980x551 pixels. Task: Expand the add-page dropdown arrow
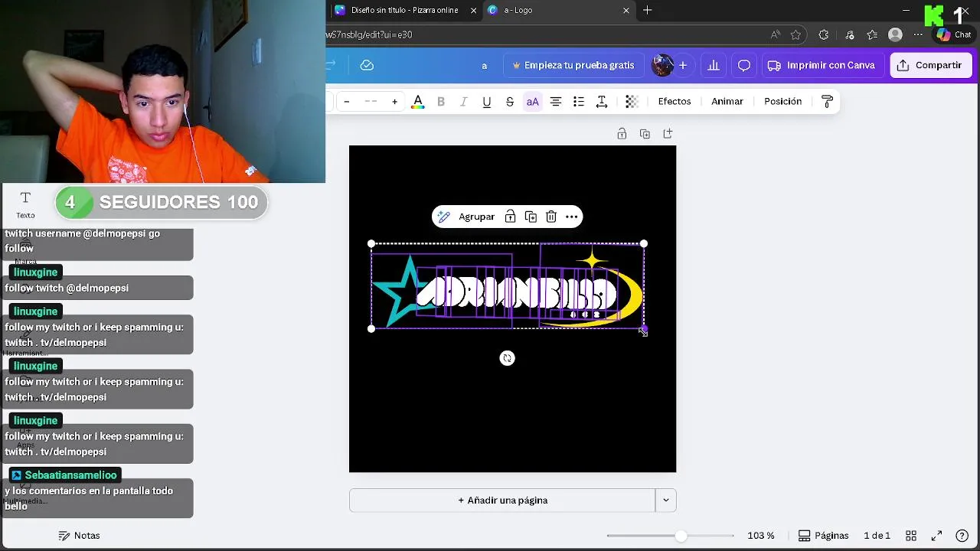click(x=666, y=500)
